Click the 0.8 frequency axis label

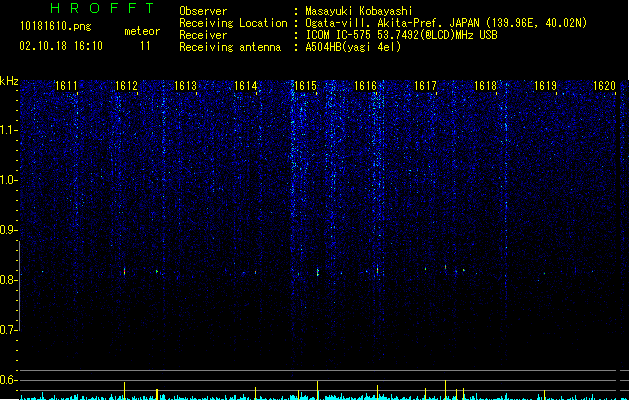pos(8,280)
